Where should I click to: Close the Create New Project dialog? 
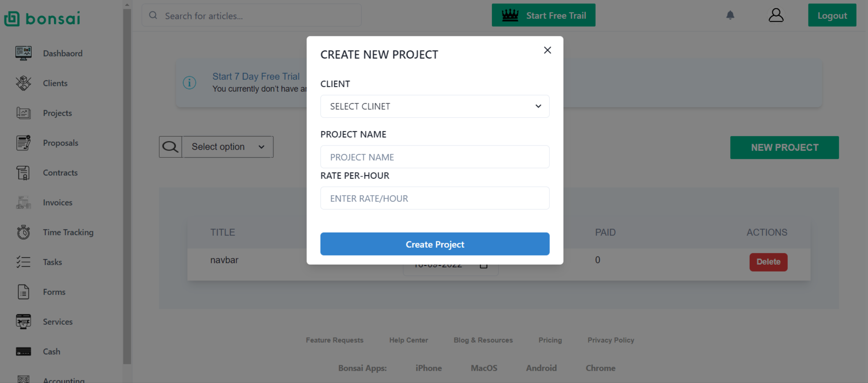coord(547,50)
